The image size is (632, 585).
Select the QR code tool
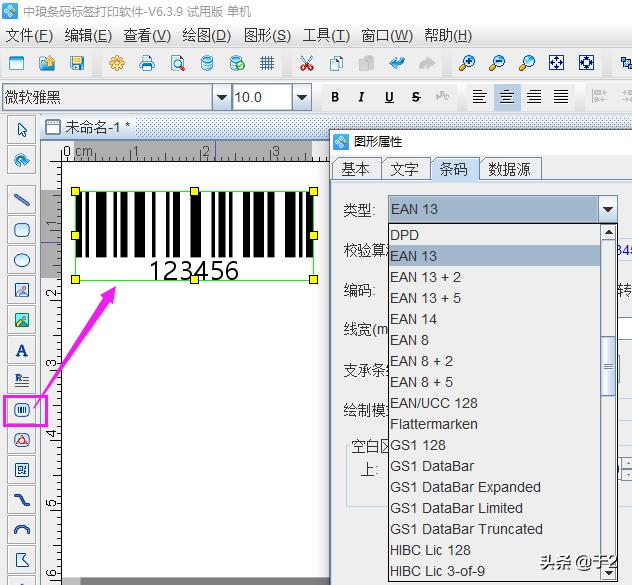(x=22, y=470)
